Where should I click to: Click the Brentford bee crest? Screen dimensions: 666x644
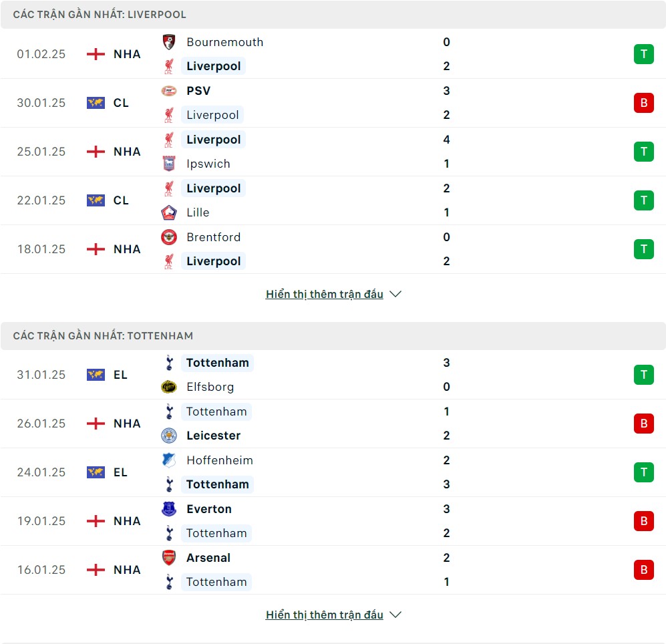point(169,237)
